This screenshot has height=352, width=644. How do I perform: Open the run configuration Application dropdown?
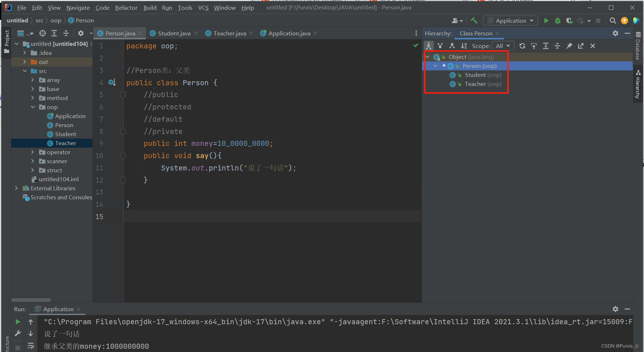click(510, 21)
